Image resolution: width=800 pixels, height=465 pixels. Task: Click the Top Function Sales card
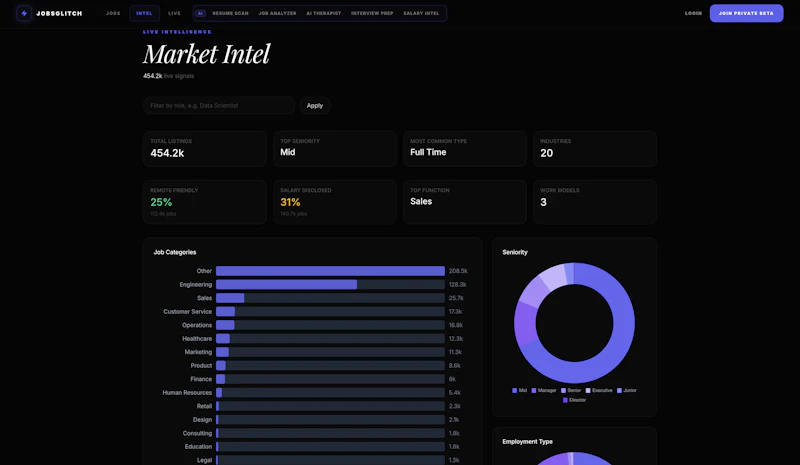tap(465, 202)
